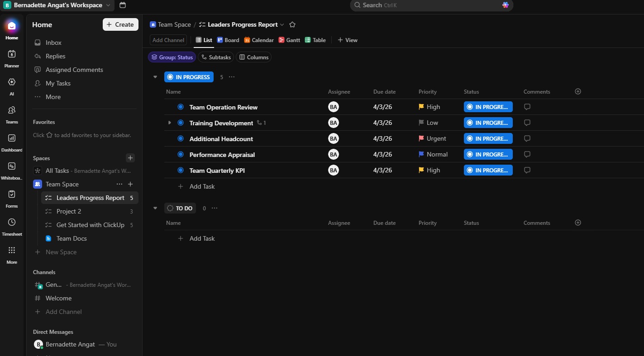Open comments for Additional Headcount

tap(527, 139)
